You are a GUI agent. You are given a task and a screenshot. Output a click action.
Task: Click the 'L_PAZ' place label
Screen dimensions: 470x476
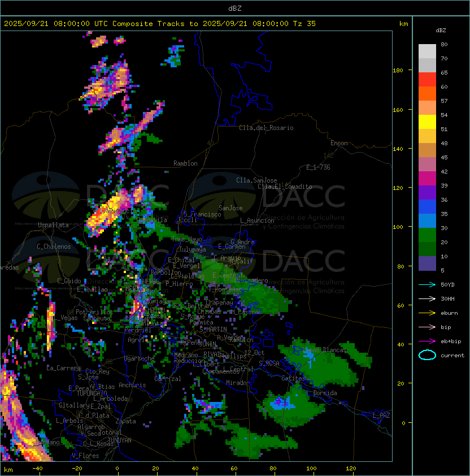381,416
